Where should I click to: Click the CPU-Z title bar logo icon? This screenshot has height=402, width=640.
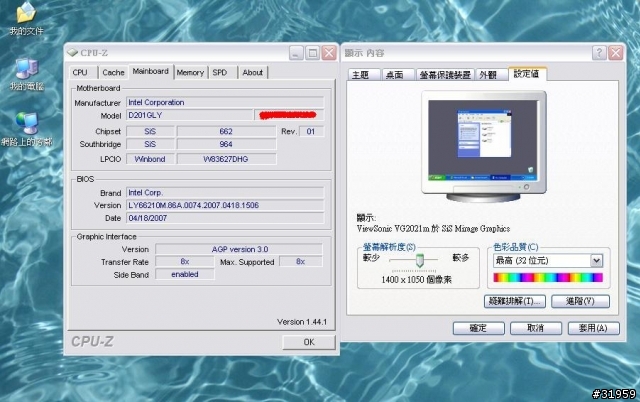point(73,53)
